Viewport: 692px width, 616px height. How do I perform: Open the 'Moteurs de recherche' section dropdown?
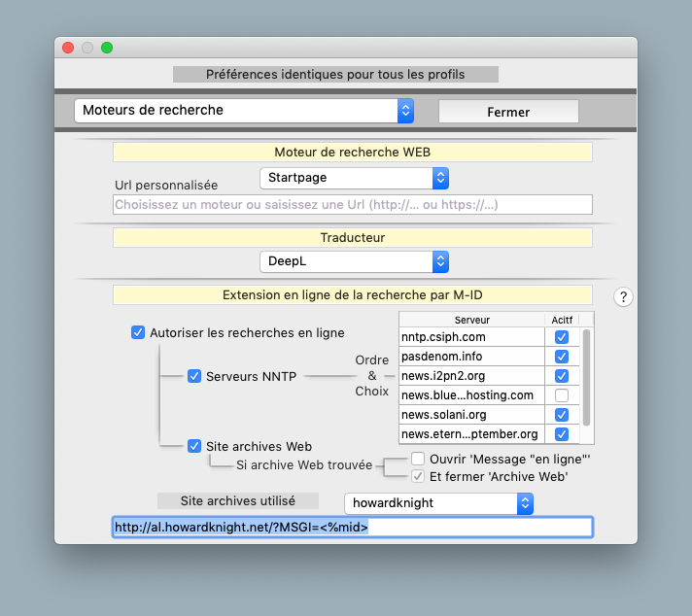pyautogui.click(x=244, y=111)
